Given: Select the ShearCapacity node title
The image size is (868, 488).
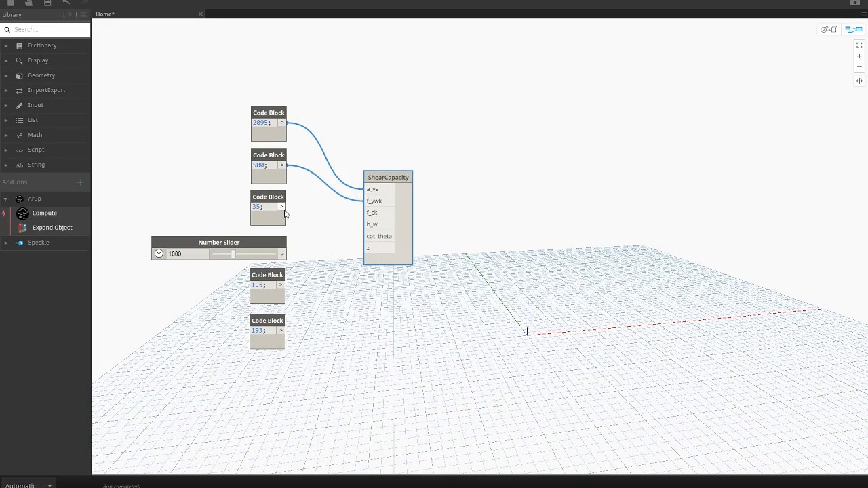Looking at the screenshot, I should coord(388,178).
